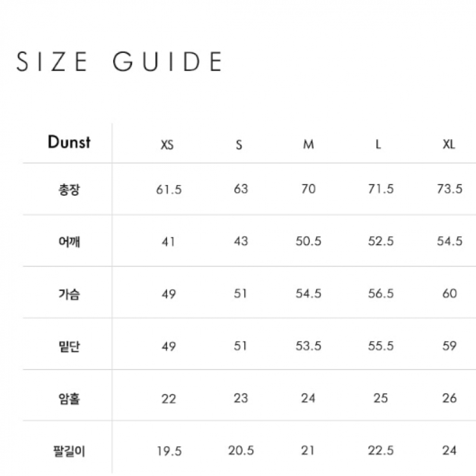Select the L size column header
Viewport: 476px width, 476px height.
pyautogui.click(x=378, y=144)
